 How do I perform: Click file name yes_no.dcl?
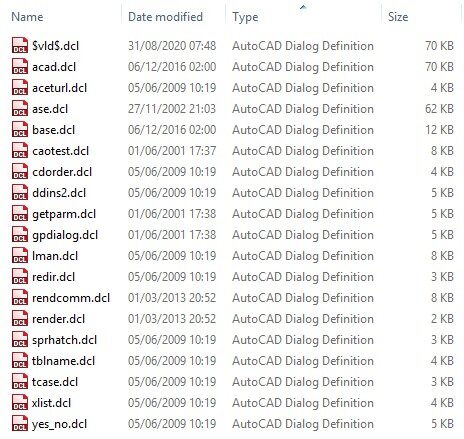(x=59, y=424)
